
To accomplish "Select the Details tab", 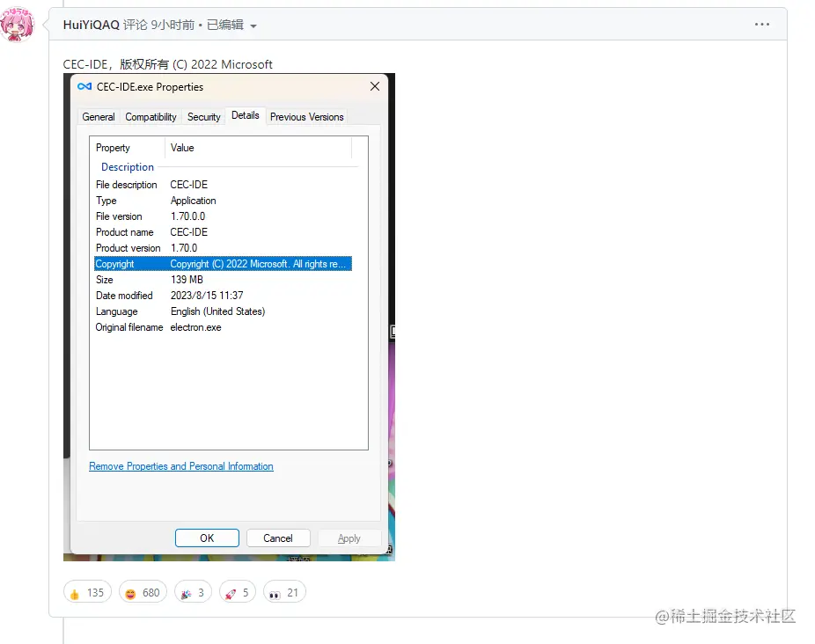I will point(246,115).
